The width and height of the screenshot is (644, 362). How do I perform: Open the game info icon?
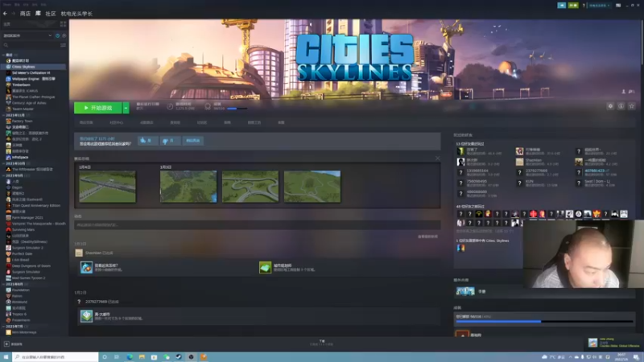(x=621, y=106)
